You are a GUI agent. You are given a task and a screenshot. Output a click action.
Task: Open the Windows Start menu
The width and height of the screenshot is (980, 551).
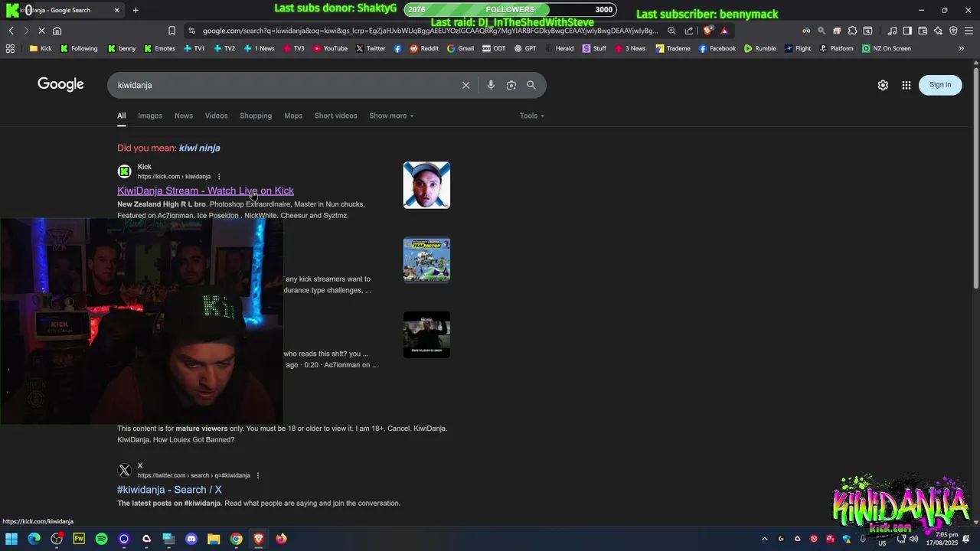[11, 539]
